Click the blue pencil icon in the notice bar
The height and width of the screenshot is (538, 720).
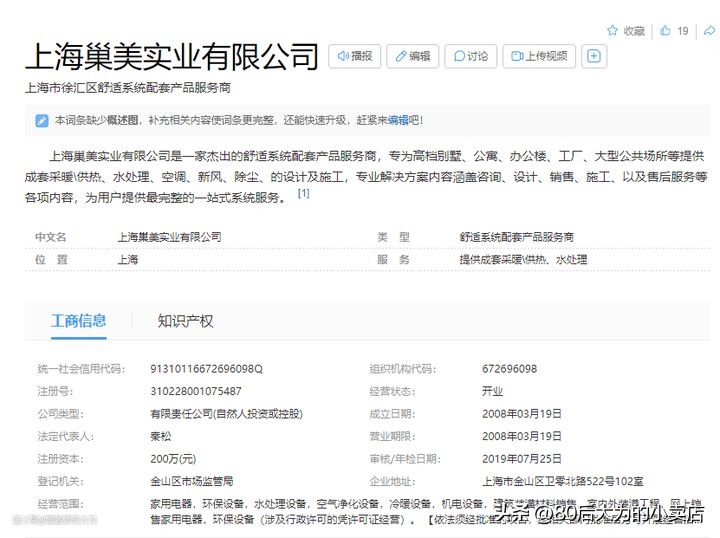click(x=41, y=120)
